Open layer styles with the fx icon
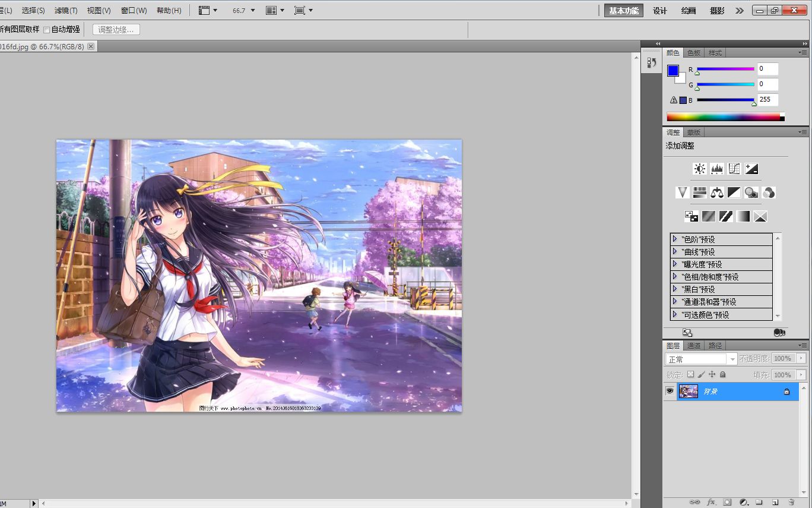812x508 pixels. tap(712, 503)
